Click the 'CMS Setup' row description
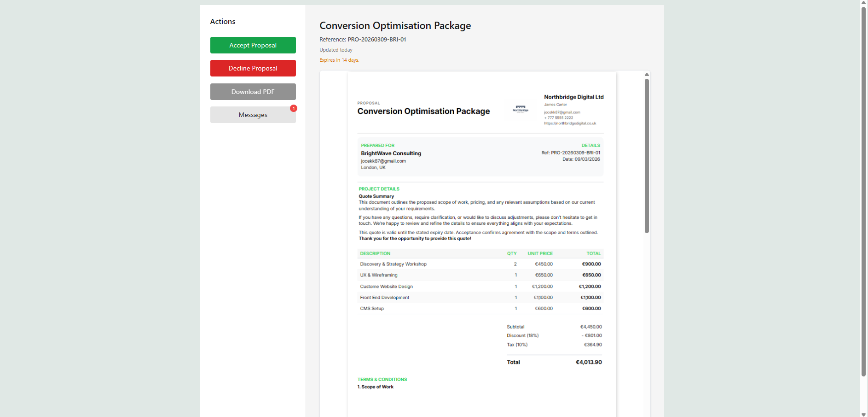This screenshot has height=417, width=868. tap(371, 309)
